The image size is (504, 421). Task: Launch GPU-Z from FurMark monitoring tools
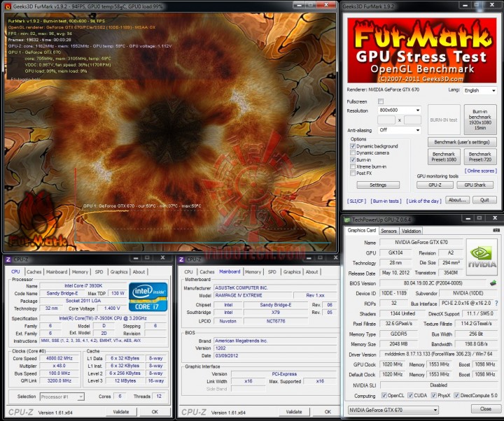pos(435,185)
